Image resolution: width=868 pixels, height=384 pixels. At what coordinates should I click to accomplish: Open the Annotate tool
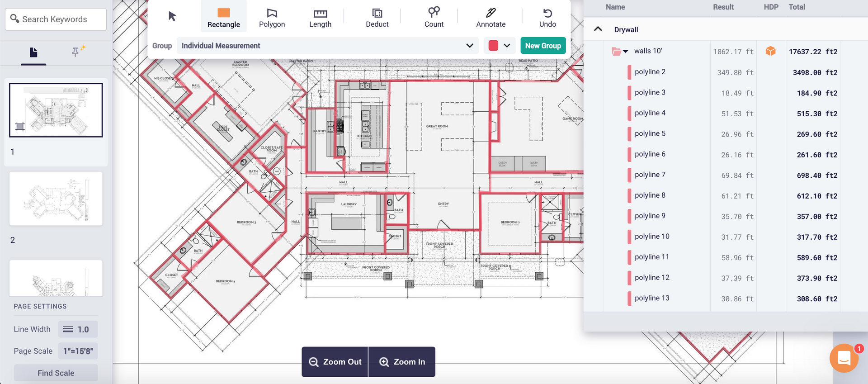coord(491,18)
